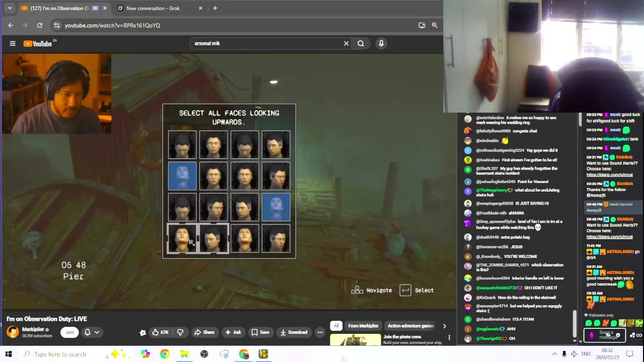The height and width of the screenshot is (362, 644).
Task: Switch to OBS Studio in the taskbar
Action: pyautogui.click(x=204, y=354)
